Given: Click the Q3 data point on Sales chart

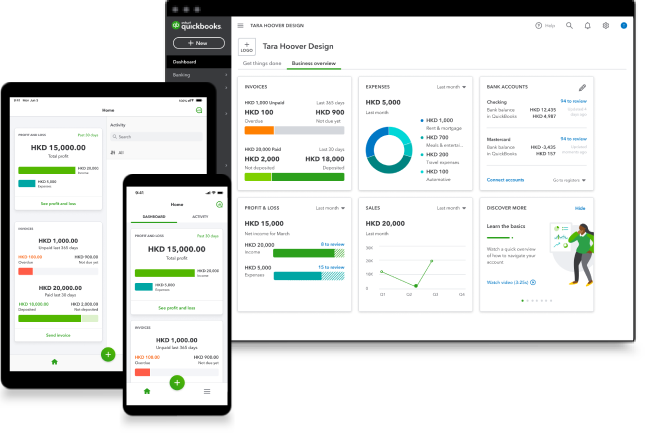Looking at the screenshot, I should click(x=432, y=261).
